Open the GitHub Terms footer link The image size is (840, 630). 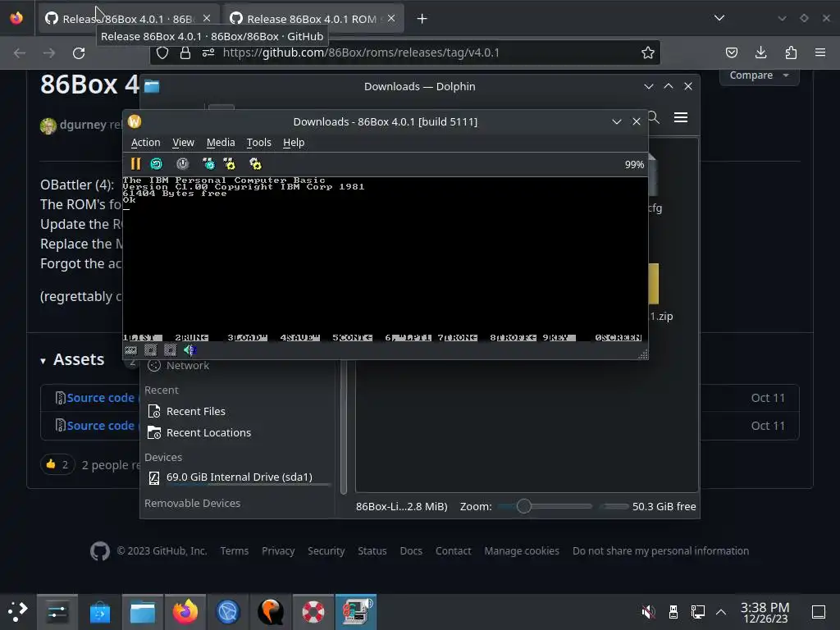click(x=235, y=550)
